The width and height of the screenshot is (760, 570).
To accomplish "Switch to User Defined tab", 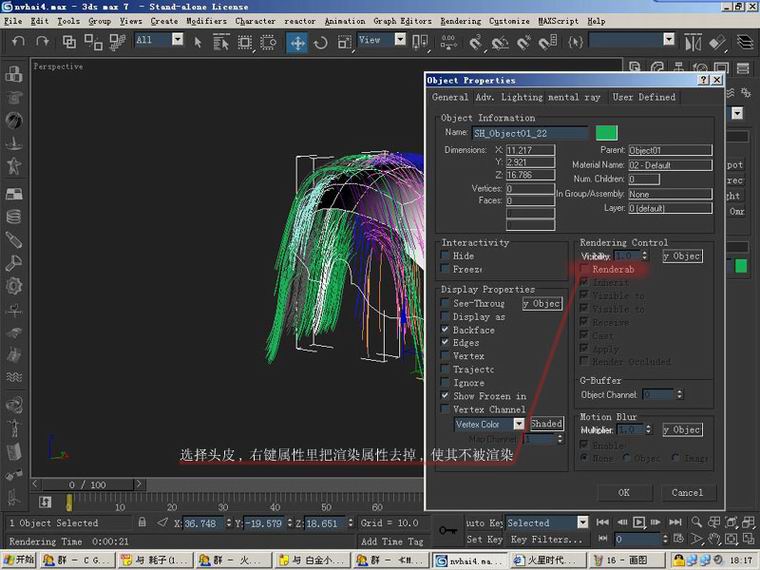I will click(x=644, y=97).
